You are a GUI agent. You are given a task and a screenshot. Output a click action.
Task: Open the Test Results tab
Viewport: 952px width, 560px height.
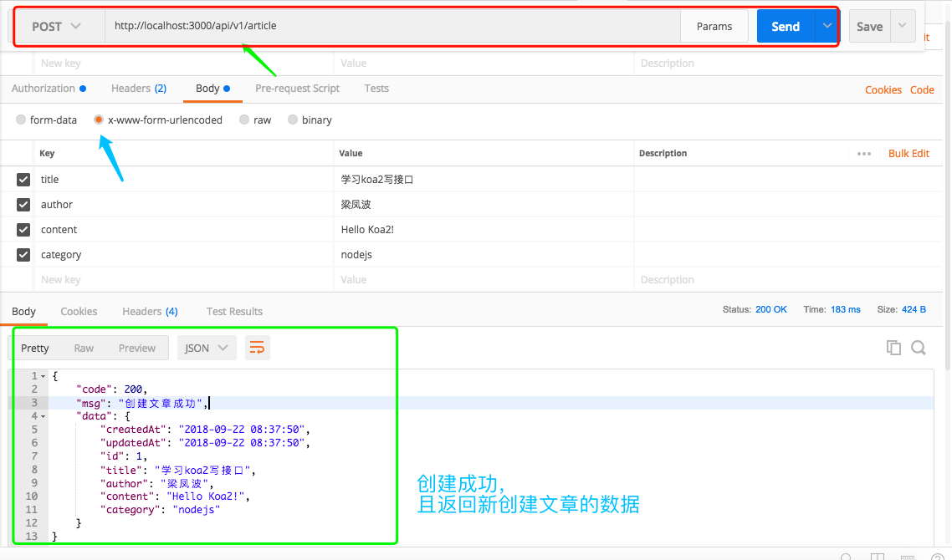pos(234,311)
